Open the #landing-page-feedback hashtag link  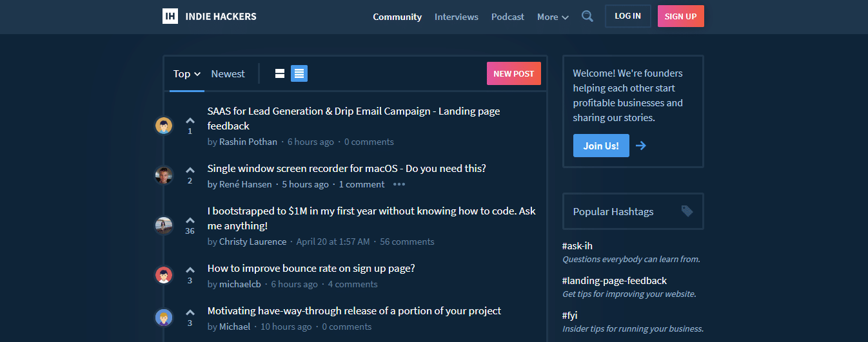[x=614, y=281]
